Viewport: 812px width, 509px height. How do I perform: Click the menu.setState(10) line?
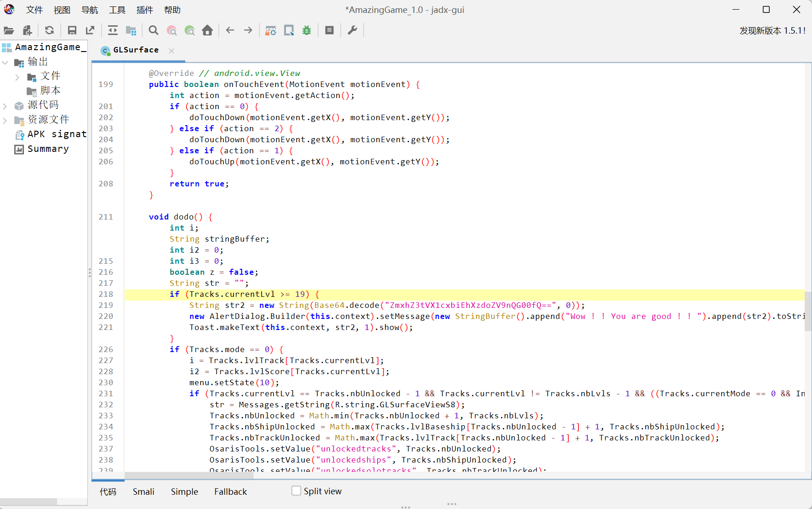click(x=234, y=382)
